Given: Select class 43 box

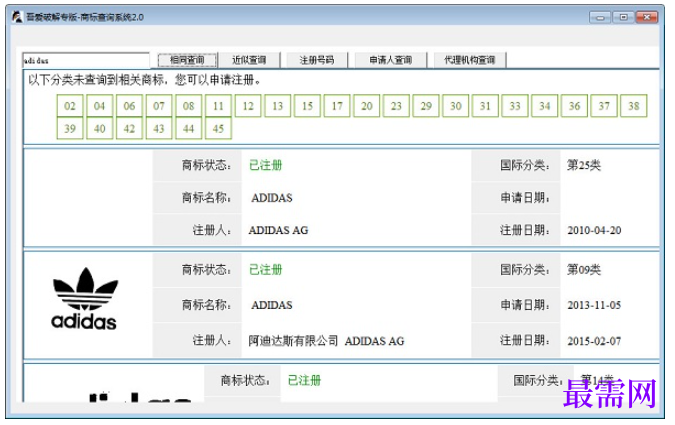Looking at the screenshot, I should (159, 128).
